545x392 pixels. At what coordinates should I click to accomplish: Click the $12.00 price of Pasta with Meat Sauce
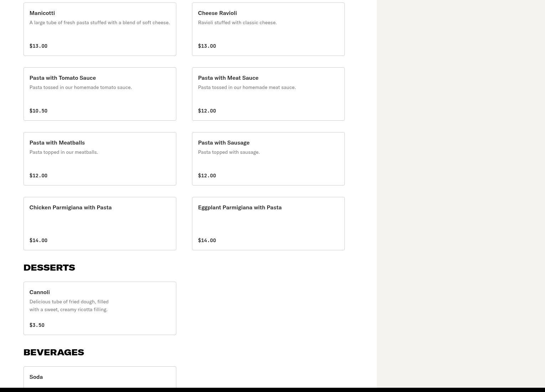click(x=207, y=111)
